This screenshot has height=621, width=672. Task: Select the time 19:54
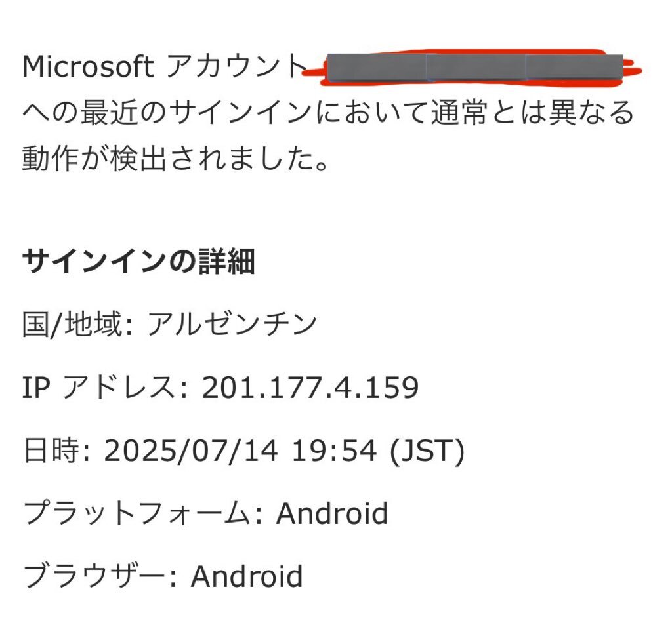tap(334, 451)
